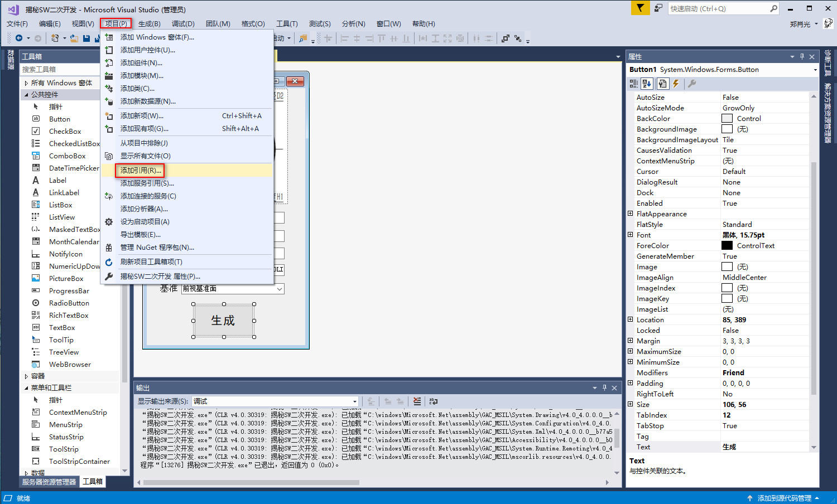The height and width of the screenshot is (504, 837).
Task: Select the TreeView tool in toolbox
Action: tap(64, 352)
